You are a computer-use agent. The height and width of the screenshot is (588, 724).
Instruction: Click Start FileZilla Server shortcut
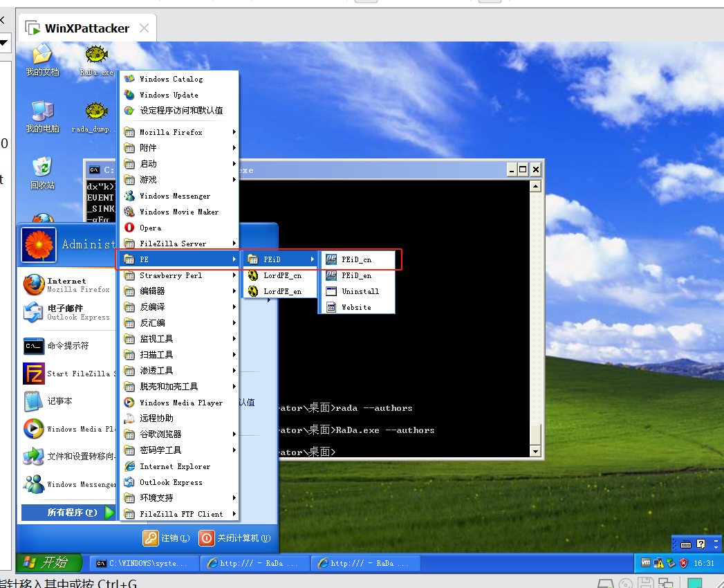[x=68, y=374]
